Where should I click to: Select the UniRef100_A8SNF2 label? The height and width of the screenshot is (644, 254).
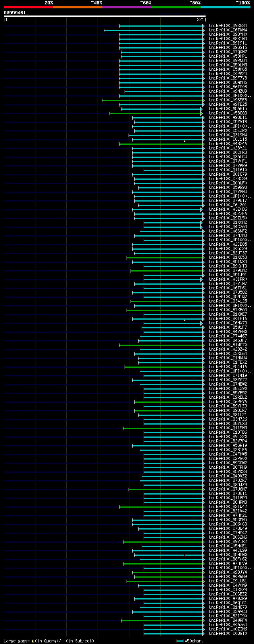(x=228, y=231)
